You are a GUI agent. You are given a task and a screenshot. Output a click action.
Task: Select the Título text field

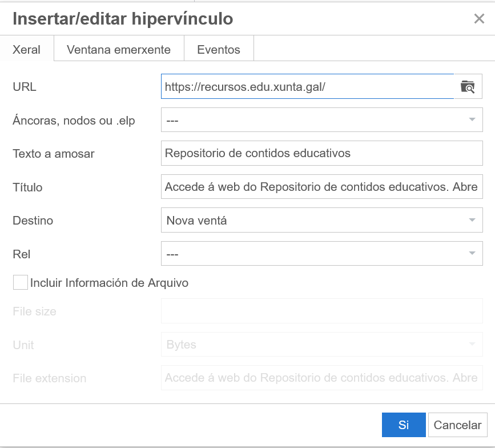point(321,187)
